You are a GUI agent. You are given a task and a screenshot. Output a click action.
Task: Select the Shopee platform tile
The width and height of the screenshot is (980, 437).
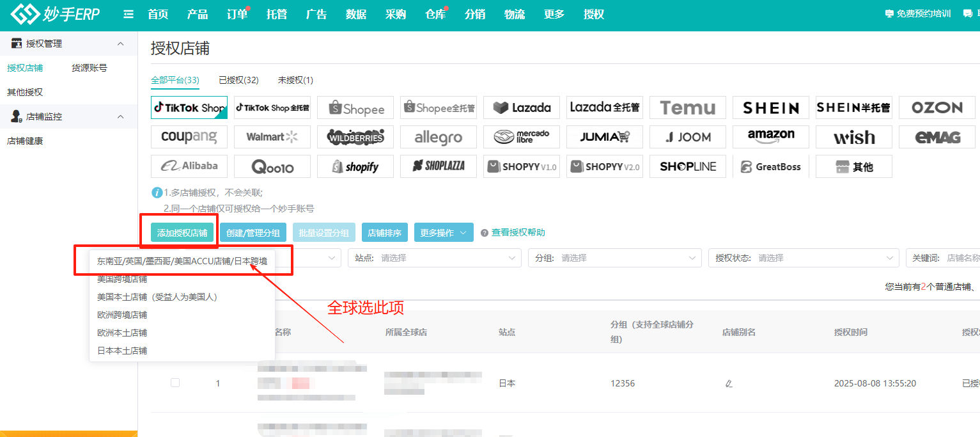[355, 107]
